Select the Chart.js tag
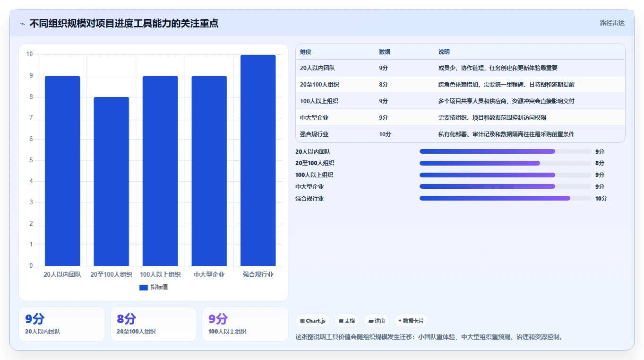The width and height of the screenshot is (644, 360). pos(313,321)
